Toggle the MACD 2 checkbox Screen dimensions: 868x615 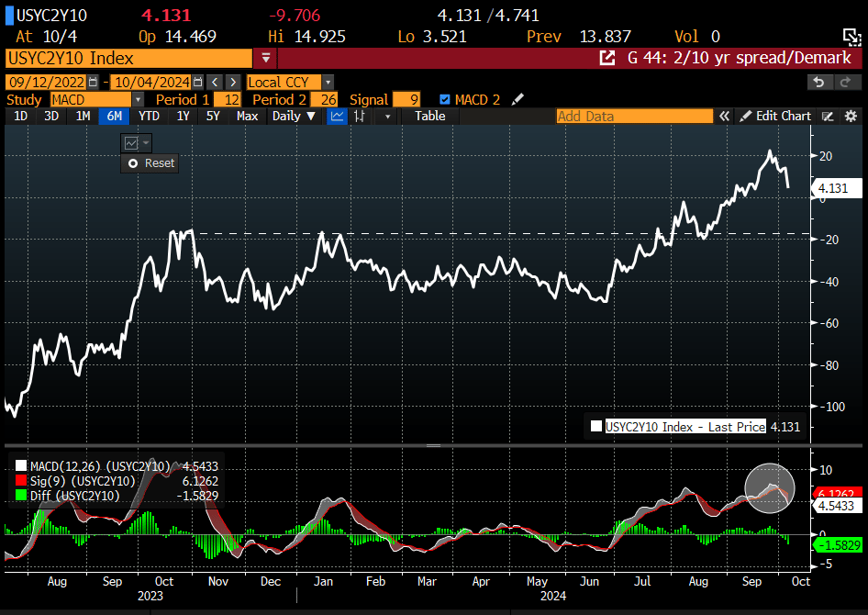click(444, 100)
